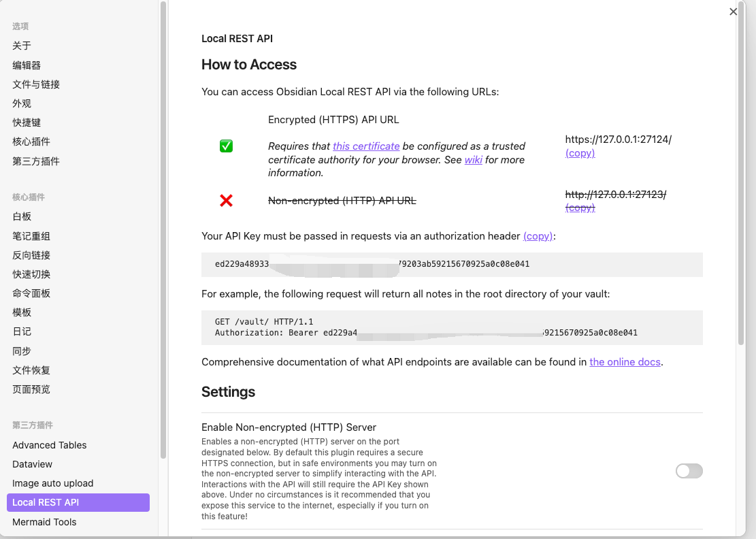Screen dimensions: 756x539
Task: Open the "this certificate" link
Action: coord(366,146)
